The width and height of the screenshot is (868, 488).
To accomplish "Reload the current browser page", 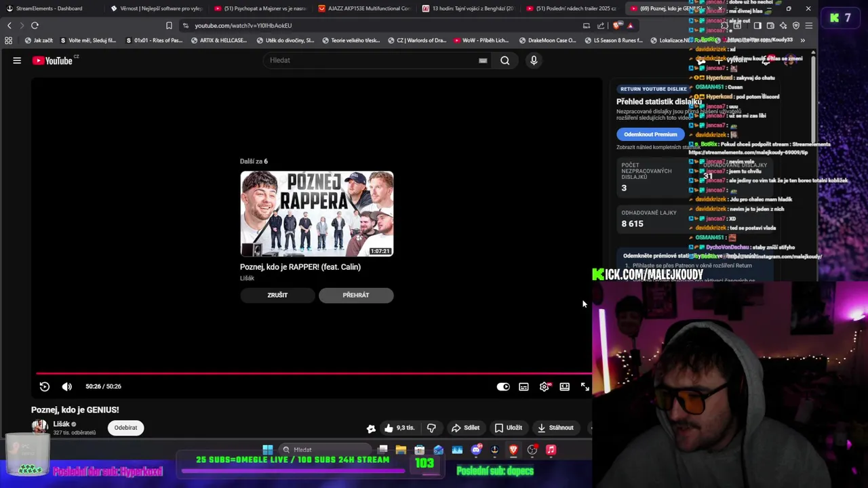I will [35, 25].
